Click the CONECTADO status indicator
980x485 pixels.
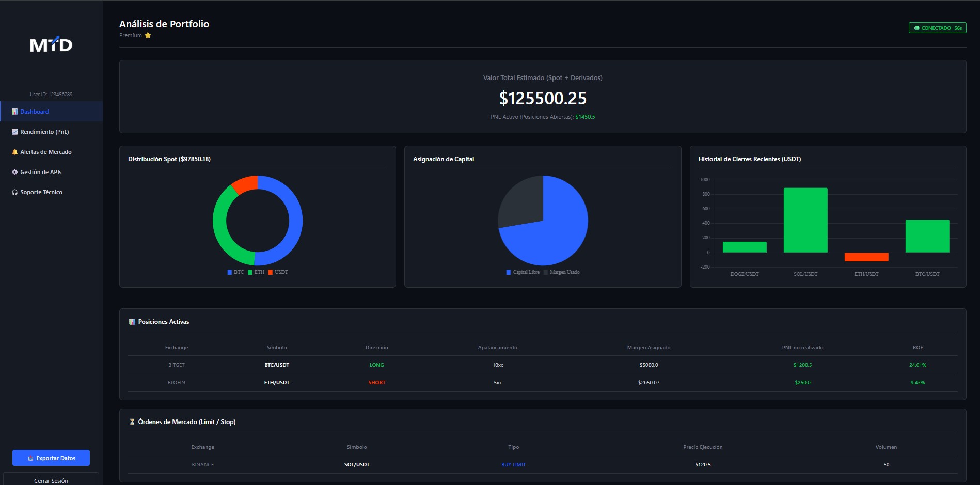coord(937,27)
